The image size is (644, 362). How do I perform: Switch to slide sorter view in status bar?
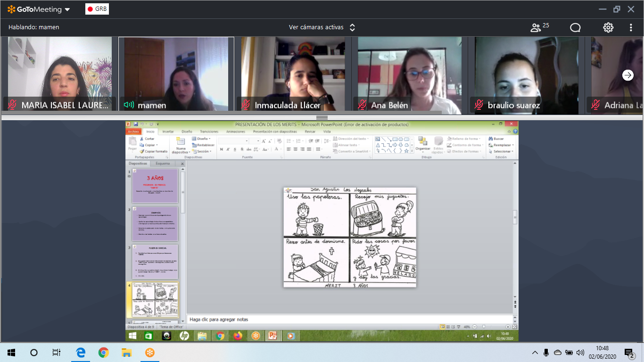pyautogui.click(x=448, y=327)
